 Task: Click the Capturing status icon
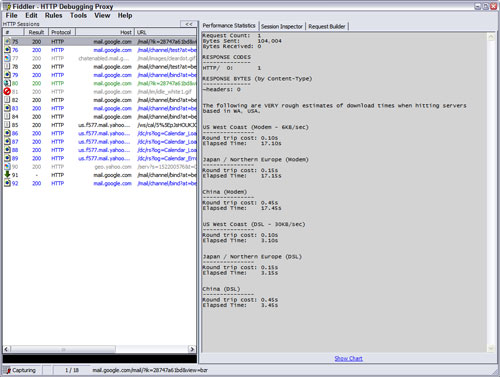point(7,370)
